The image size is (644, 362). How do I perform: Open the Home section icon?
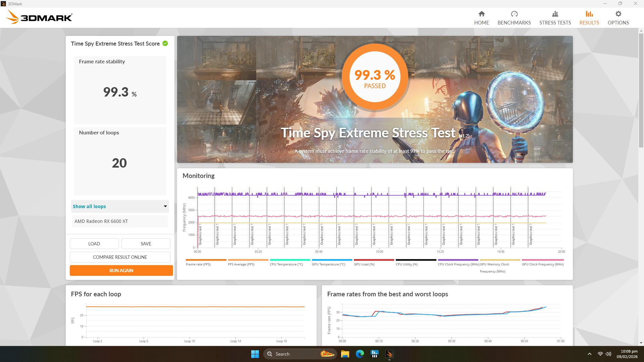coord(481,14)
